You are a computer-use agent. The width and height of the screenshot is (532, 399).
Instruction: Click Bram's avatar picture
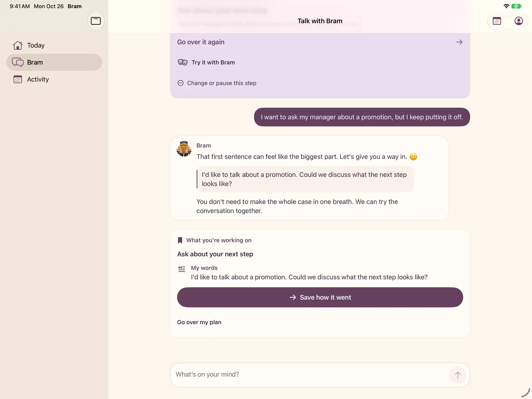[x=184, y=149]
